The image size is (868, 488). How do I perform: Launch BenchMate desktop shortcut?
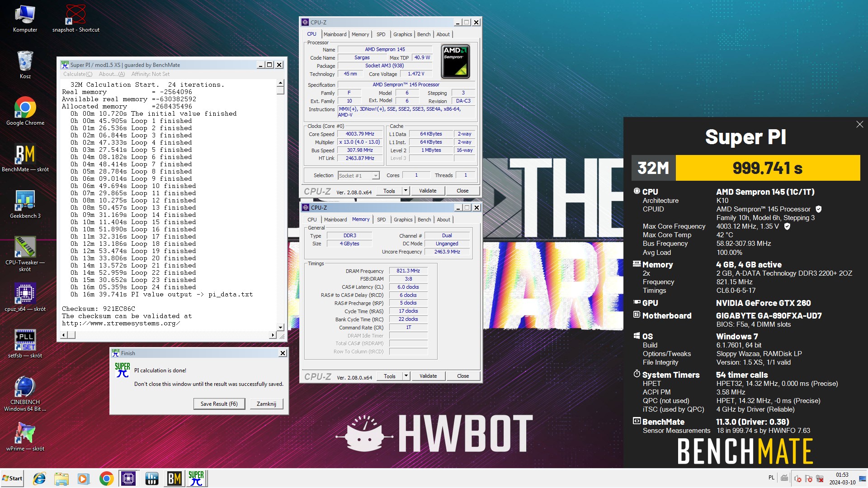[x=25, y=158]
